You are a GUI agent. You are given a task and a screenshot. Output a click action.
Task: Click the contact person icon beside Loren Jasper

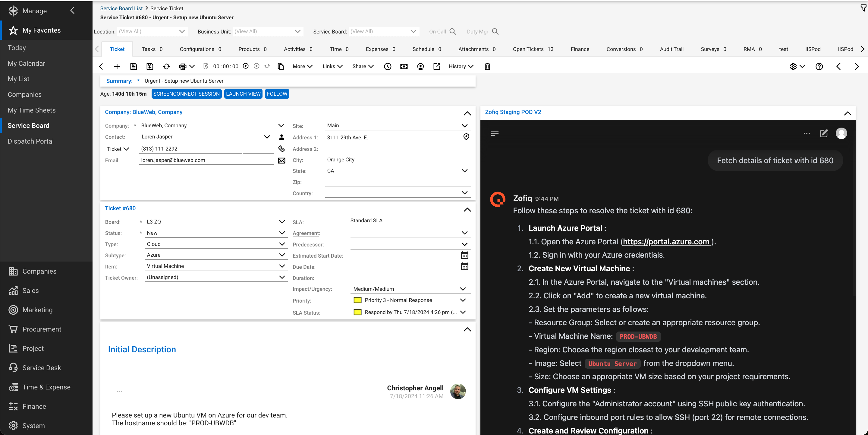282,137
